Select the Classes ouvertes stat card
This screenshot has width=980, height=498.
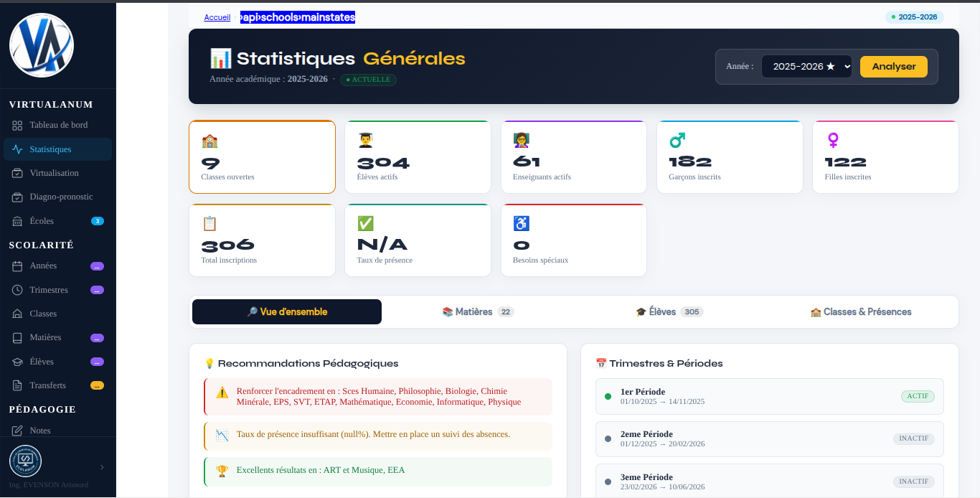click(x=262, y=157)
